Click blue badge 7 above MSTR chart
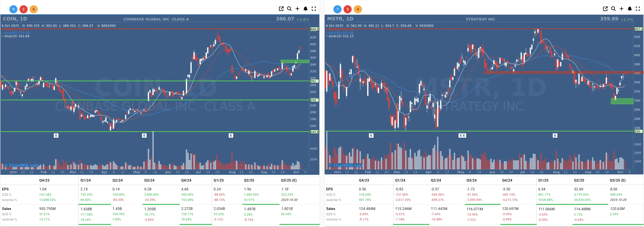Image resolution: width=644 pixels, height=227 pixels. click(337, 9)
